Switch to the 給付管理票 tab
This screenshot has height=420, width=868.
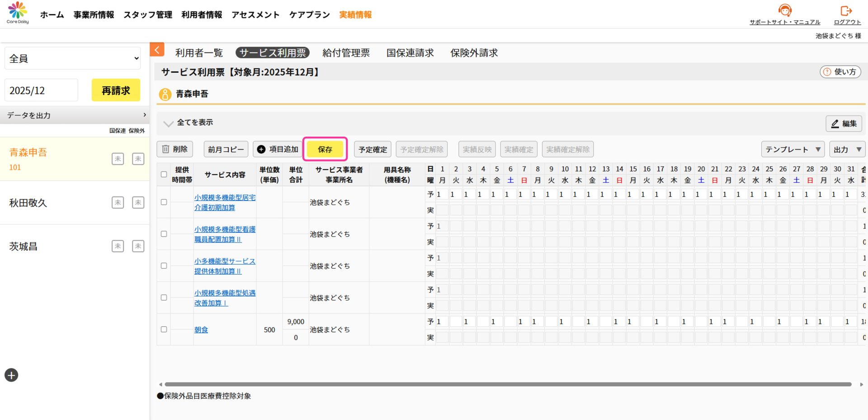pos(346,53)
